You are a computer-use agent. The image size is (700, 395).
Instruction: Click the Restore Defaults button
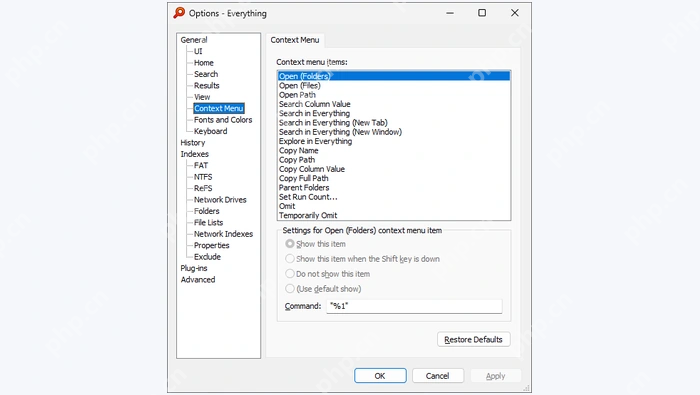click(474, 339)
